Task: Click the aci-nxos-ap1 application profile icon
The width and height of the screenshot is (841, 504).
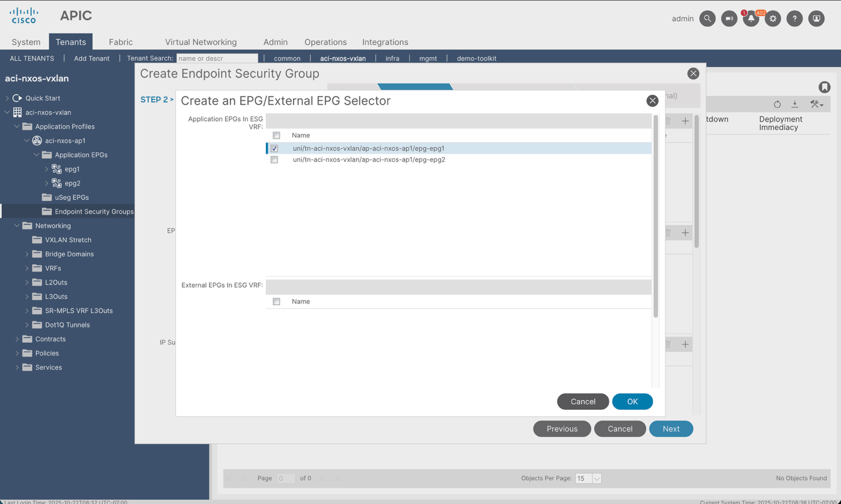Action: pos(37,141)
